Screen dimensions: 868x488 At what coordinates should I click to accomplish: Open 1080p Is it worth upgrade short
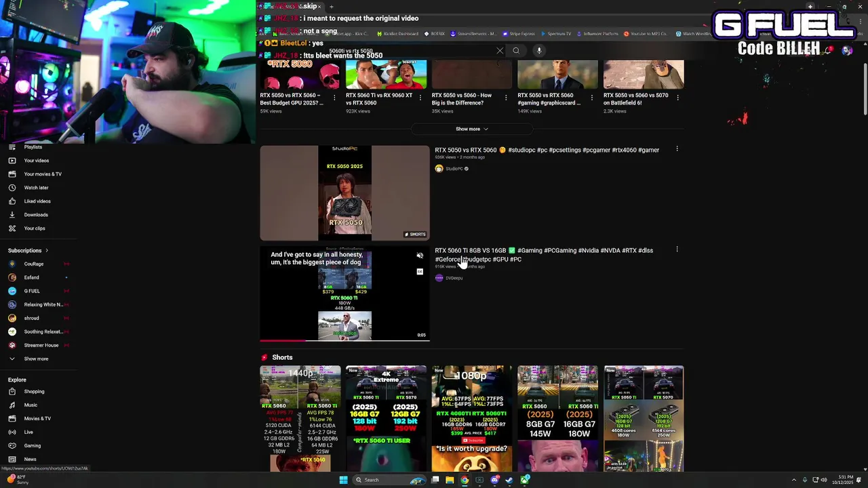point(472,418)
